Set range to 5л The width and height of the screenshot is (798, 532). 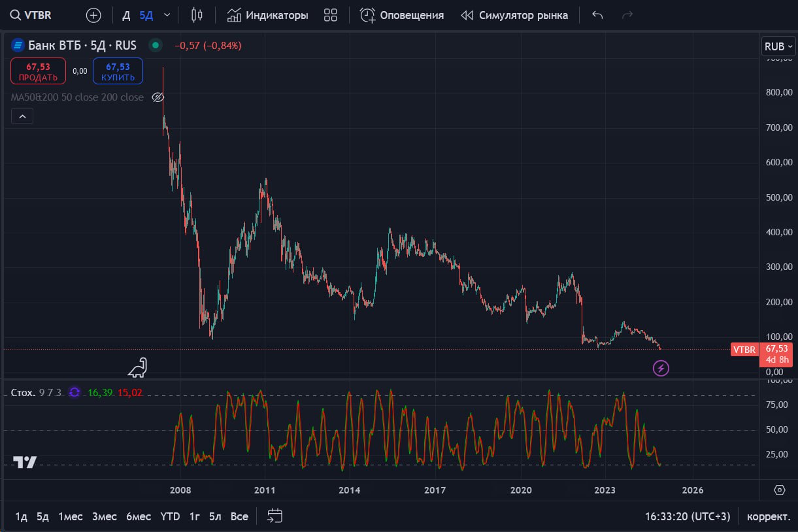[x=215, y=516]
